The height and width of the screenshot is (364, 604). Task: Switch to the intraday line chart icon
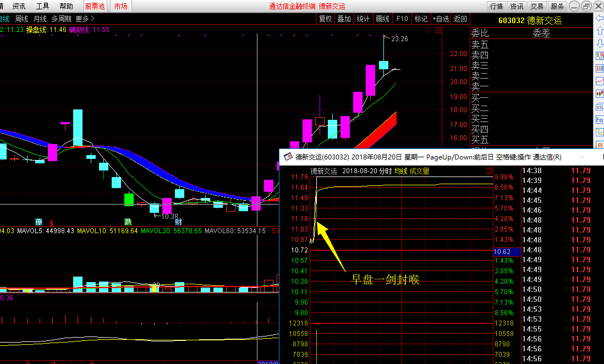[x=600, y=81]
